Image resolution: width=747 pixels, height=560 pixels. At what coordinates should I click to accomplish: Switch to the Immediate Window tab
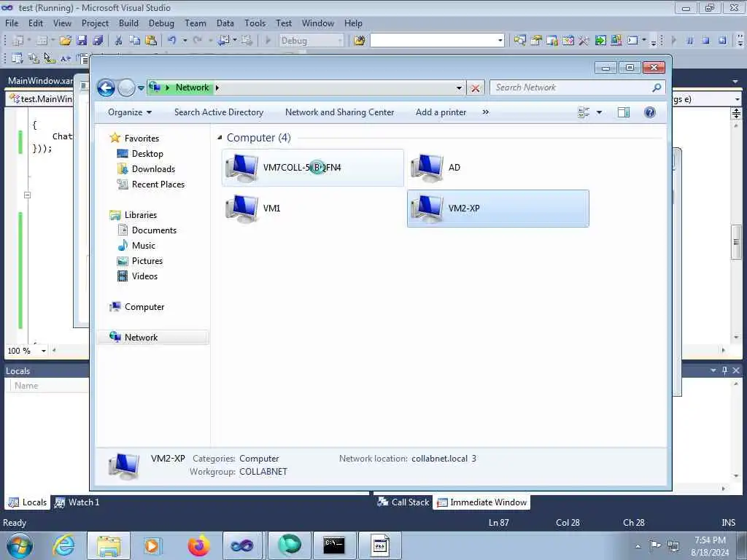(481, 502)
